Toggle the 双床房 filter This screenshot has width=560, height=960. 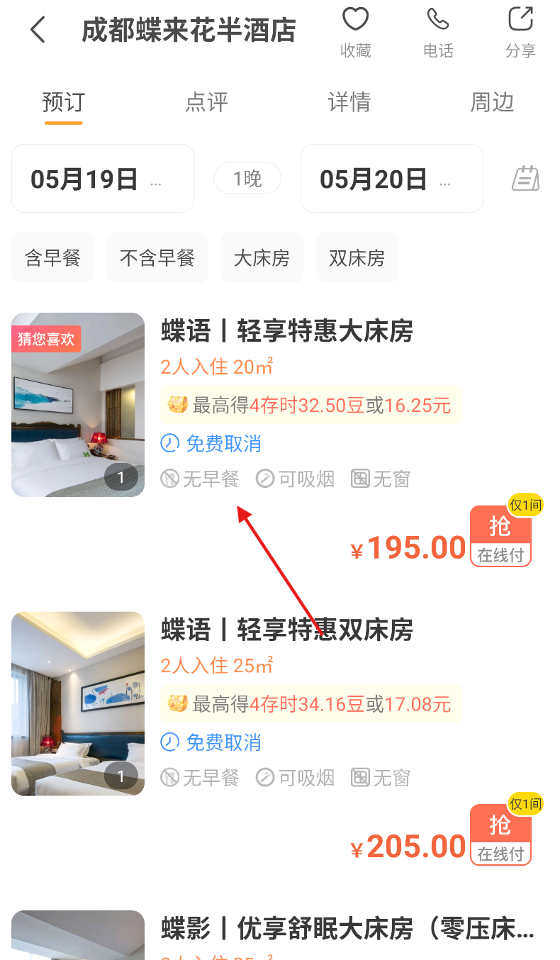tap(357, 257)
